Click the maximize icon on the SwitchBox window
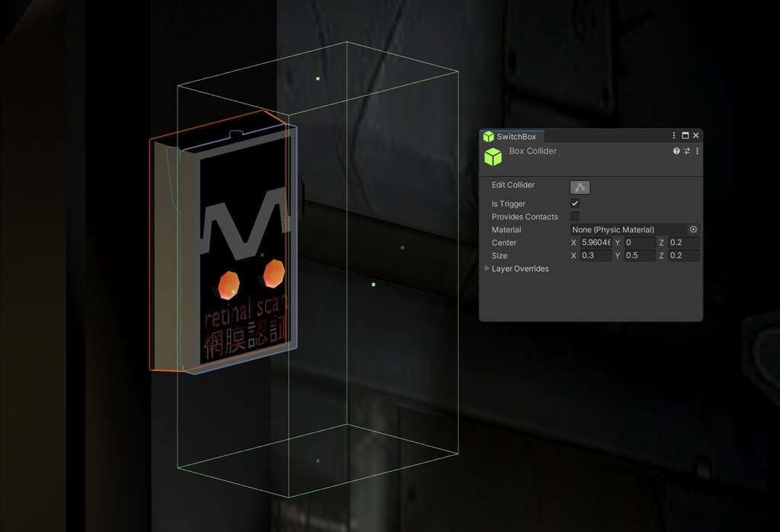 point(684,135)
